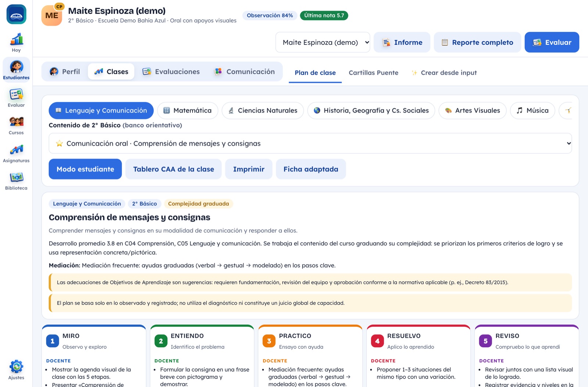Click the ENTIENDO step heading
This screenshot has height=387, width=588.
click(x=187, y=336)
